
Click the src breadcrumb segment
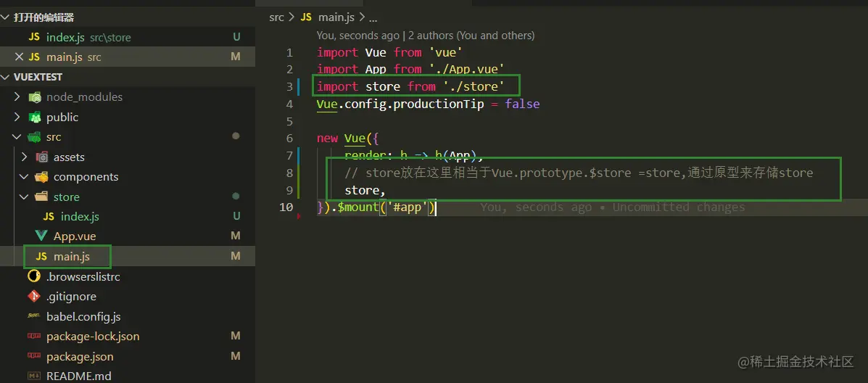click(x=276, y=17)
